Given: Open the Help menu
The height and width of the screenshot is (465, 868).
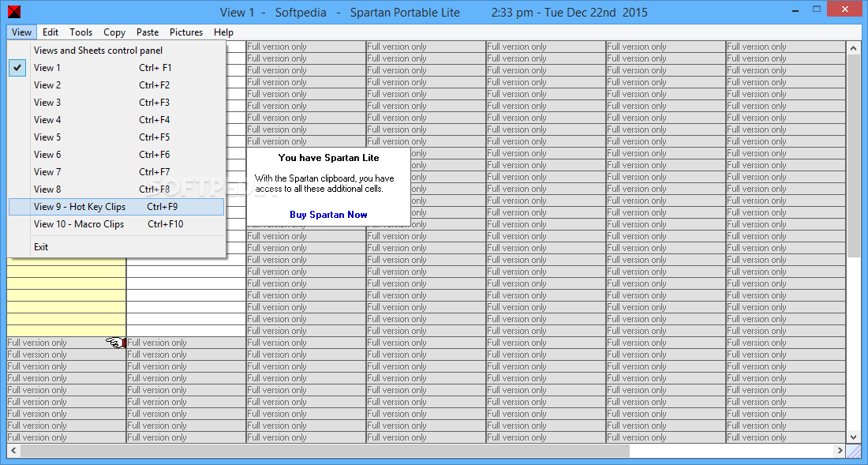Looking at the screenshot, I should click(x=223, y=32).
